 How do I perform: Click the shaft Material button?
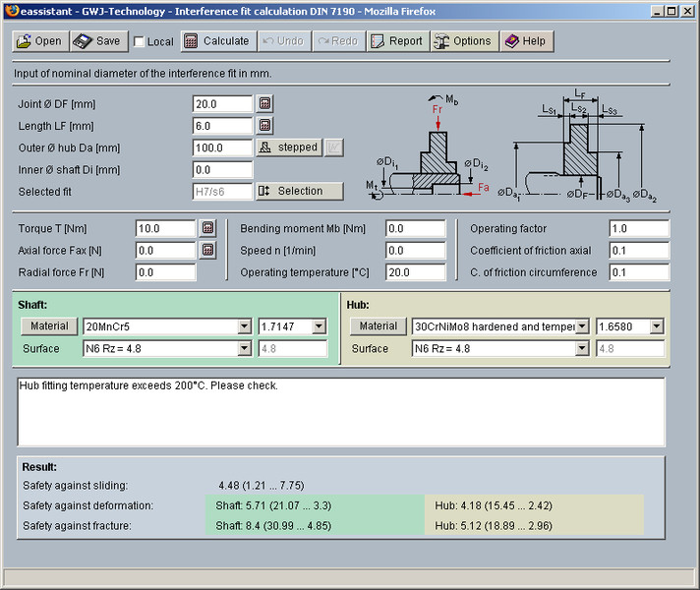[47, 326]
